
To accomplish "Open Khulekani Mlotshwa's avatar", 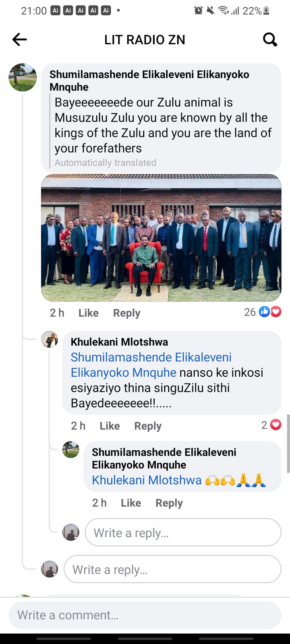I will click(x=50, y=339).
